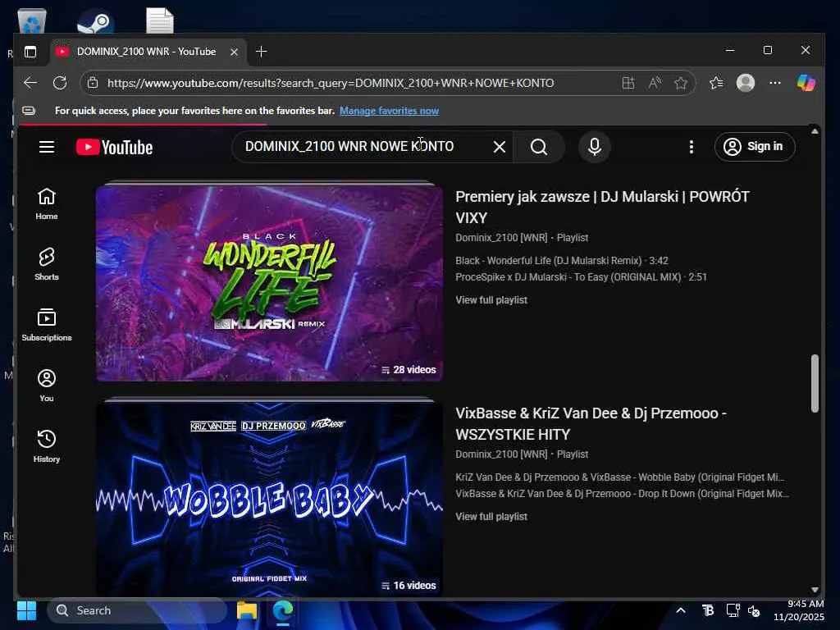Click the scrollbar up arrow
This screenshot has height=630, width=840.
click(x=815, y=131)
